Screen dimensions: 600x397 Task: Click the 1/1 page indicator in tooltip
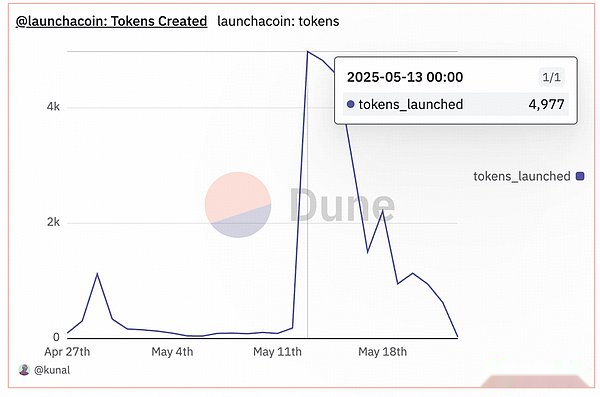[551, 77]
